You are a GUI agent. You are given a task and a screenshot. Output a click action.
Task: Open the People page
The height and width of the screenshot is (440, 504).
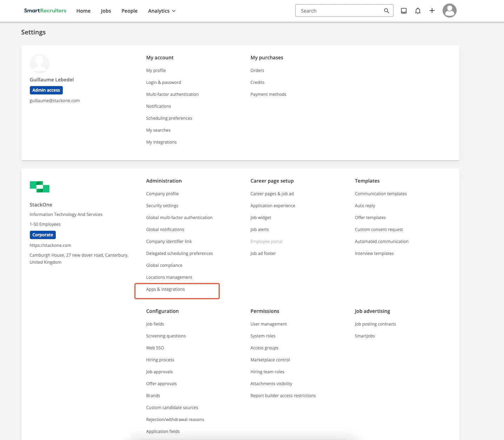click(129, 11)
